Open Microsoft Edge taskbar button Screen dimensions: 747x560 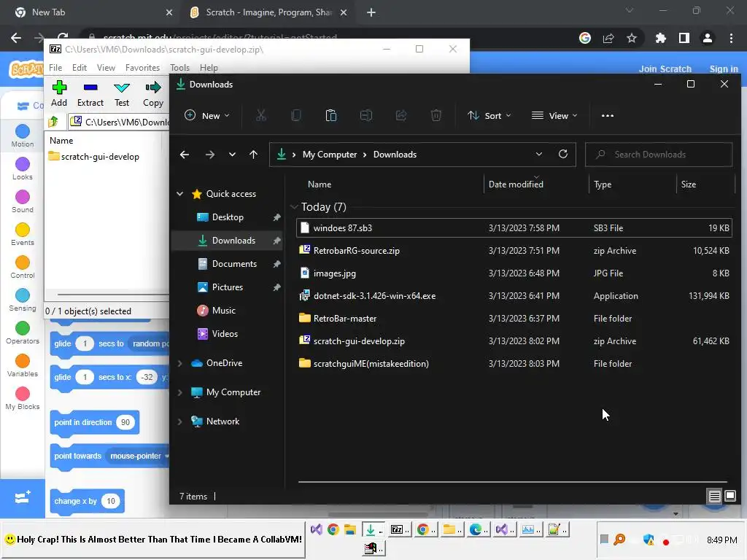pyautogui.click(x=479, y=529)
